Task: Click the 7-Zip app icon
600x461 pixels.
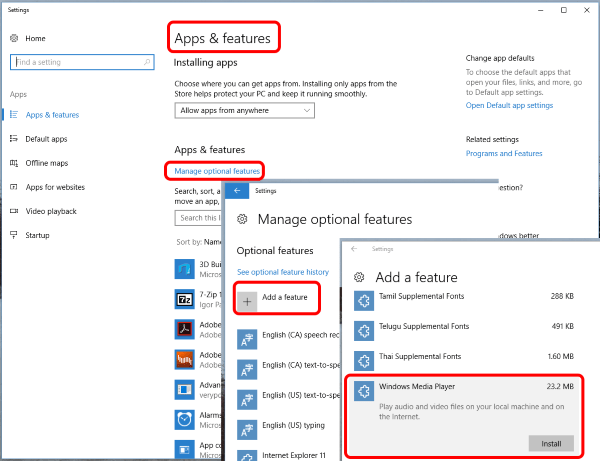Action: [184, 299]
